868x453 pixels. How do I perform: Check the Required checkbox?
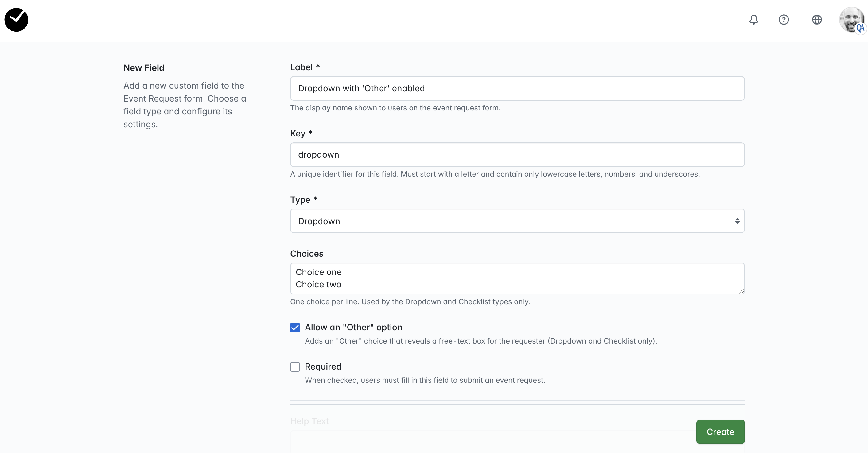(x=295, y=367)
